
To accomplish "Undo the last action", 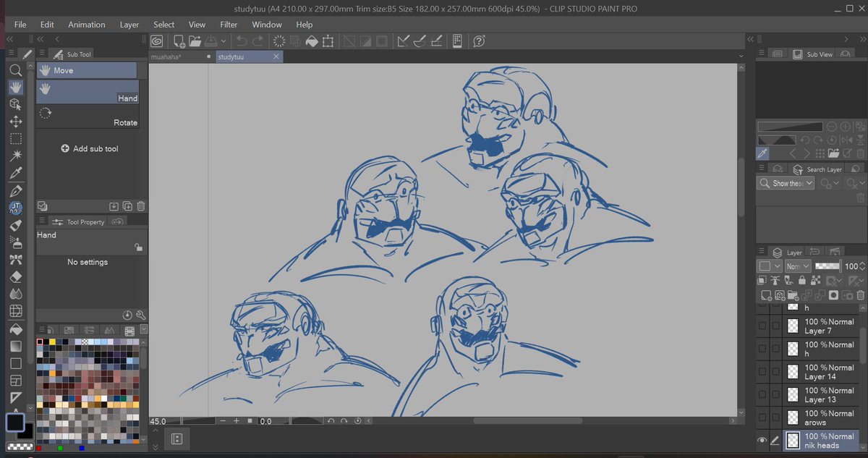I will point(242,42).
